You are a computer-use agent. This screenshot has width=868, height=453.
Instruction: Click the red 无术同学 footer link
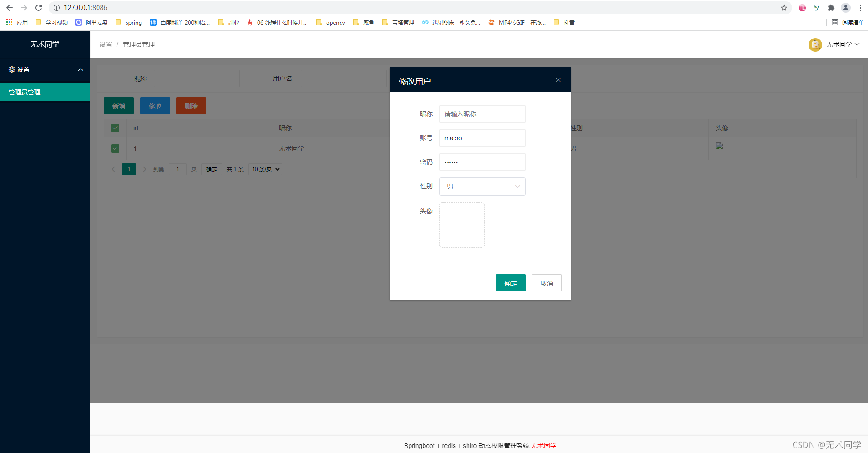click(x=544, y=446)
